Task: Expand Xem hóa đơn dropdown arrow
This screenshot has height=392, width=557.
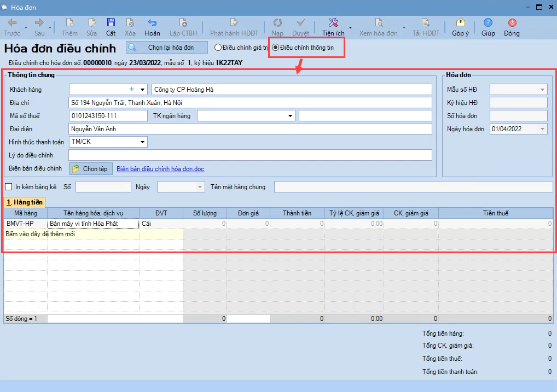Action: (x=404, y=28)
